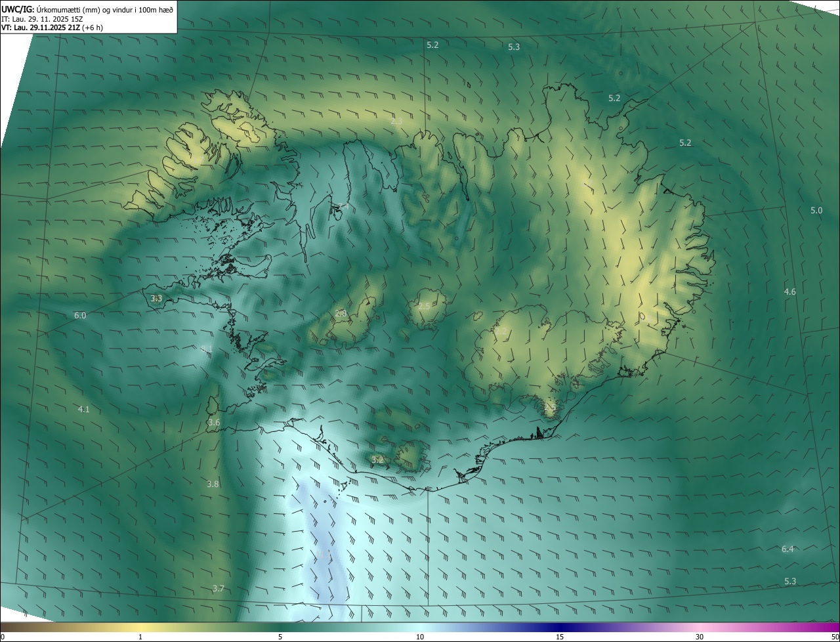Viewport: 840px width, 642px height.
Task: Click the 6.0 value label on the map
Action: pyautogui.click(x=80, y=315)
